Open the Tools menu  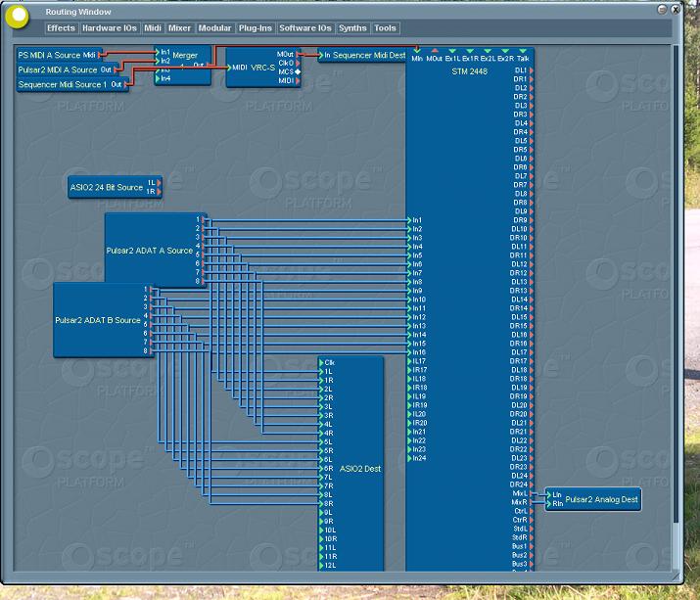click(x=386, y=28)
